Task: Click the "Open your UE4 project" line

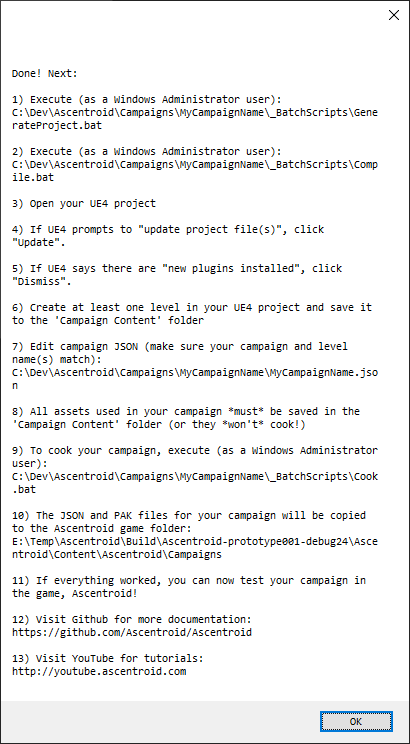Action: 84,204
